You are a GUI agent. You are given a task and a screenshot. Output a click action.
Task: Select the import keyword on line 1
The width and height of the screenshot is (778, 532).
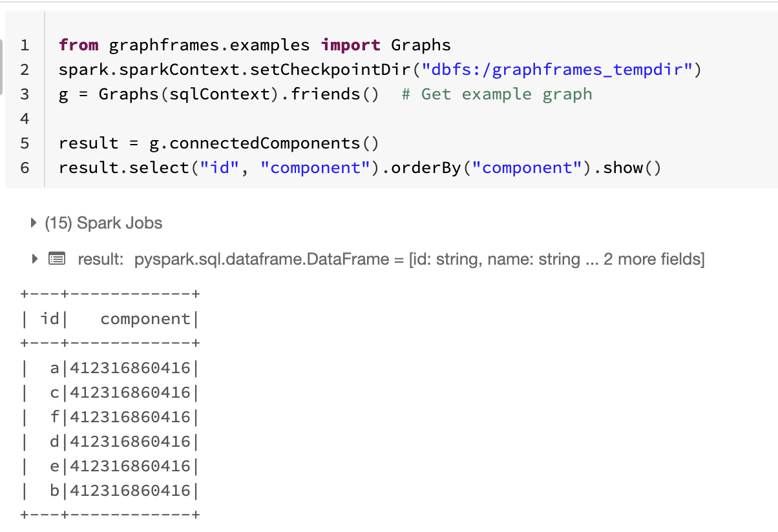tap(351, 45)
